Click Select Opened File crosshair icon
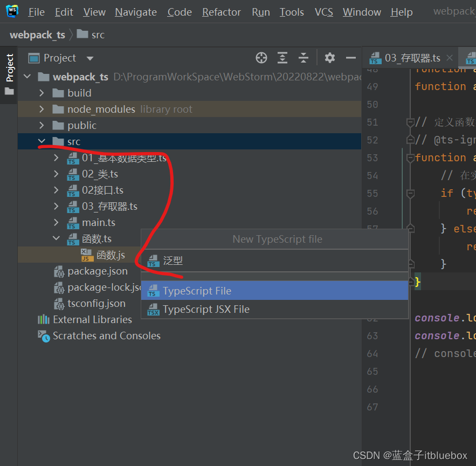The height and width of the screenshot is (466, 476). coord(261,58)
